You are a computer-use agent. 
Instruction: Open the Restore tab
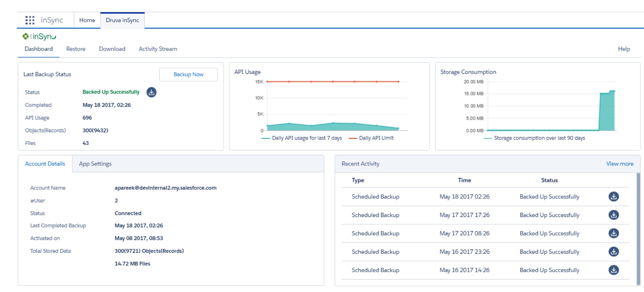76,49
